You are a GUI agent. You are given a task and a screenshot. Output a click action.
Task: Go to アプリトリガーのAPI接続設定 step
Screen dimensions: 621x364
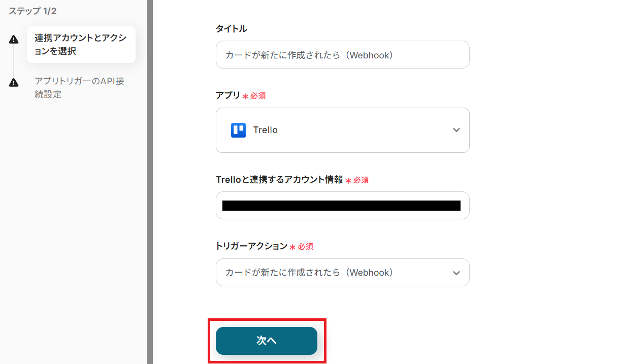[x=79, y=87]
